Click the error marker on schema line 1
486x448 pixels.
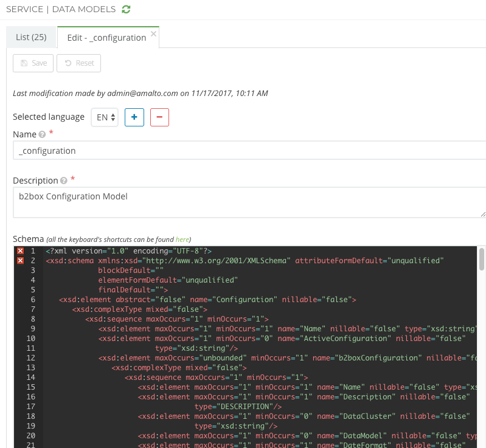[x=21, y=251]
